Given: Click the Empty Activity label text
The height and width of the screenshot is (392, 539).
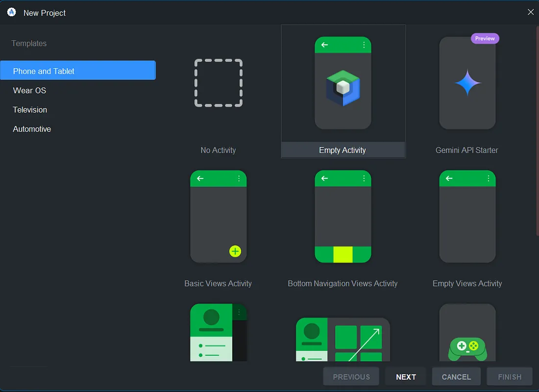Looking at the screenshot, I should pos(343,150).
